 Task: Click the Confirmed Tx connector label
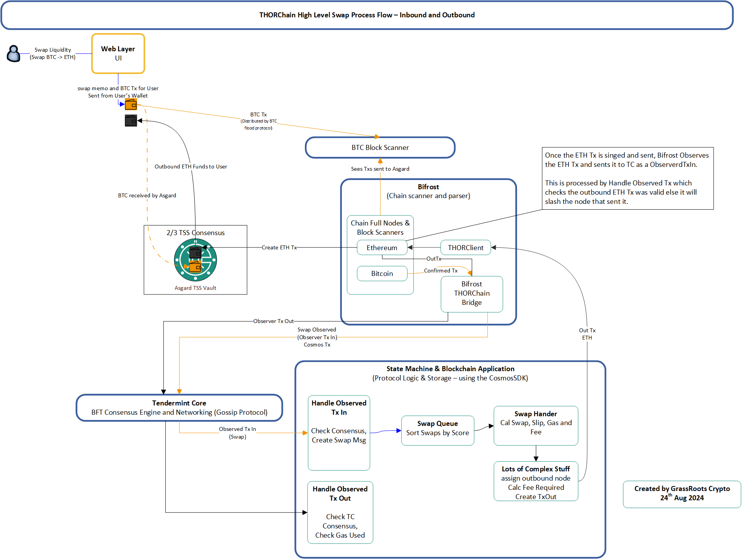441,271
